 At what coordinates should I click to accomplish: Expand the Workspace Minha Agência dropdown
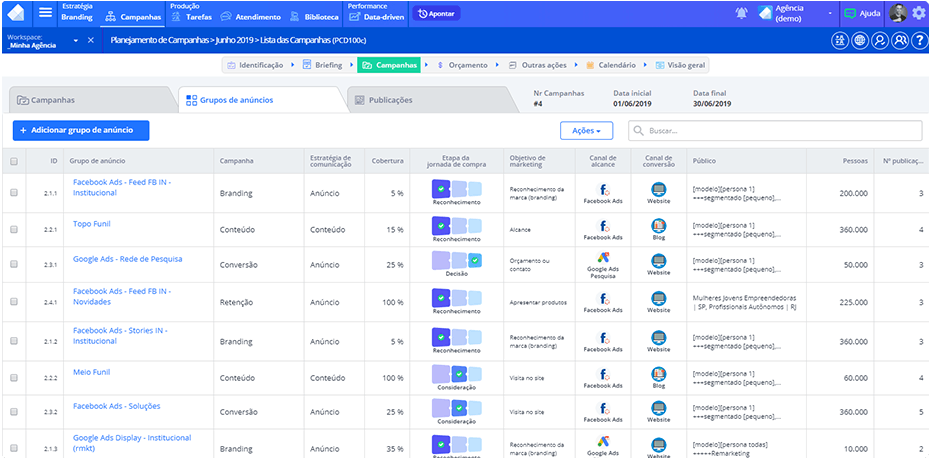75,41
